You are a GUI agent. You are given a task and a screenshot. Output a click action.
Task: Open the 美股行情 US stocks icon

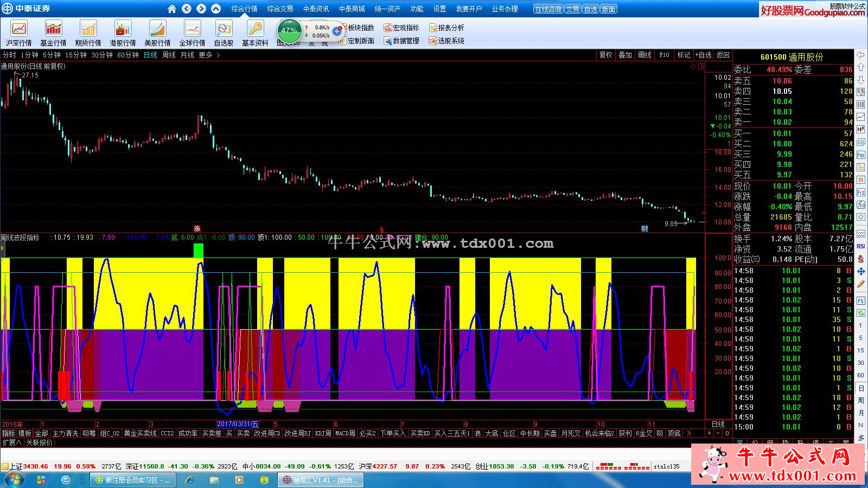click(x=157, y=34)
